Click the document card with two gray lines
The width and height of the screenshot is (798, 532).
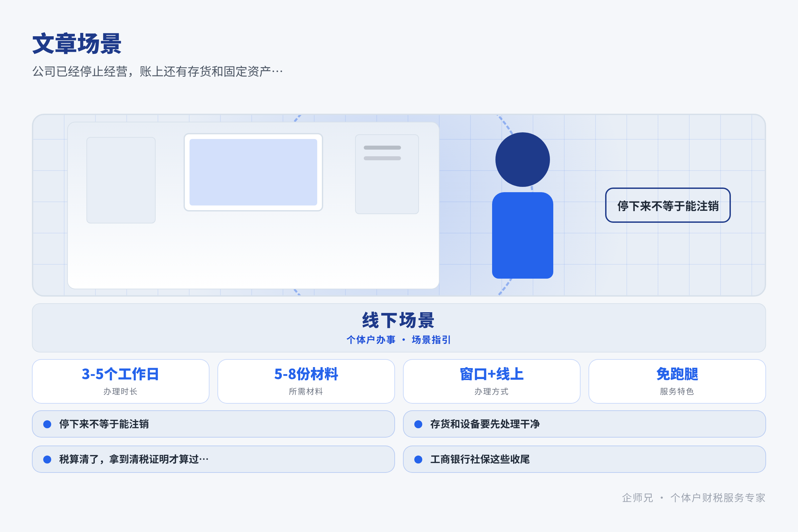point(387,174)
